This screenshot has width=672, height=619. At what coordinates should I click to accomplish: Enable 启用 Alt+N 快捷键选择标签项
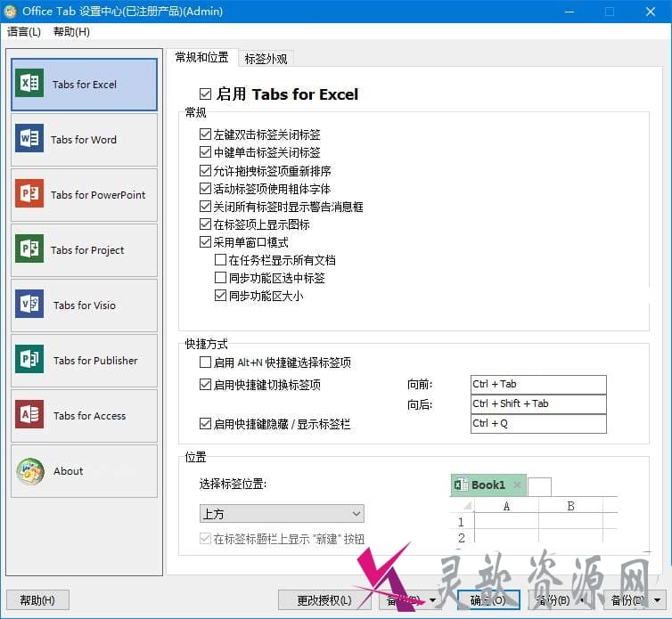tap(205, 362)
